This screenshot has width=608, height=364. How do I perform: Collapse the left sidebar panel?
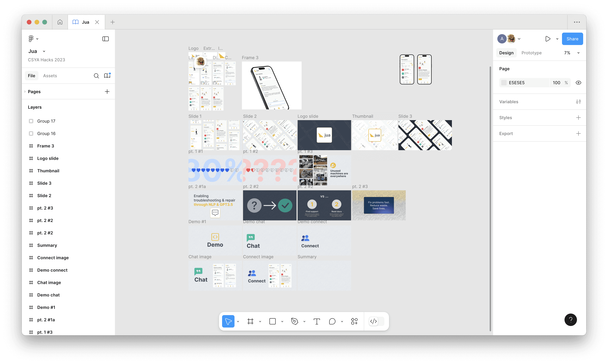pyautogui.click(x=105, y=39)
